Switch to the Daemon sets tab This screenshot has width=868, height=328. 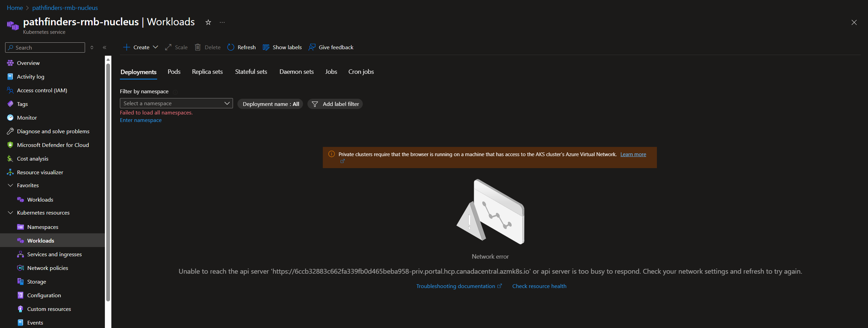click(x=297, y=72)
